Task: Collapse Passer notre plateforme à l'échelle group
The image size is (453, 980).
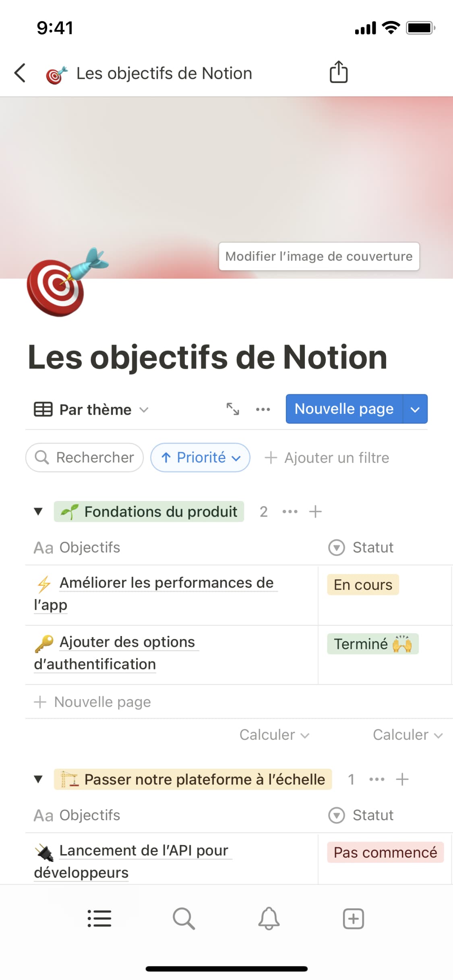Action: (x=38, y=779)
